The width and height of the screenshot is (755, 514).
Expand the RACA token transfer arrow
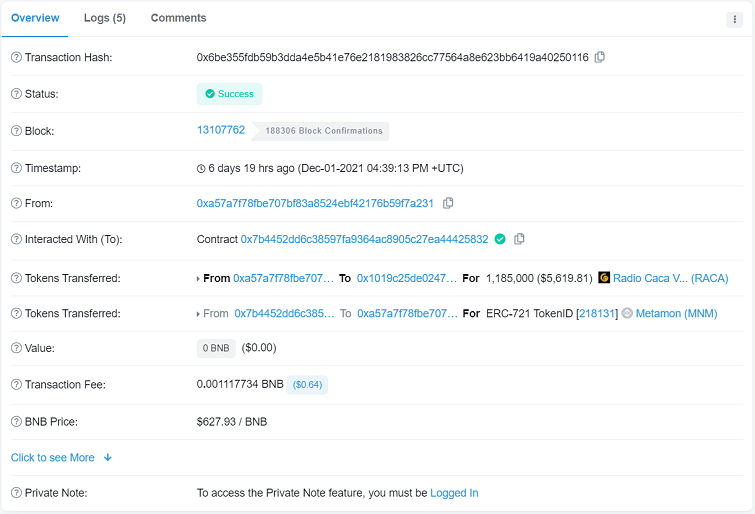pyautogui.click(x=198, y=279)
